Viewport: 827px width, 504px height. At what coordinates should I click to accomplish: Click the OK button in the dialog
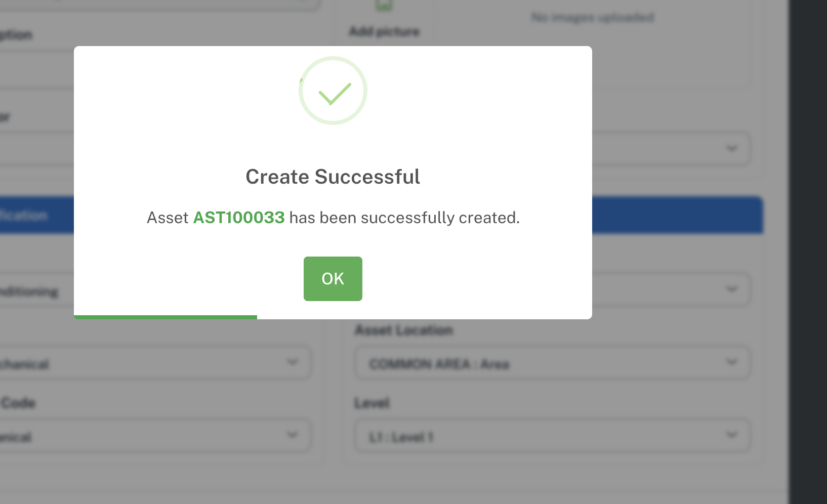point(333,279)
